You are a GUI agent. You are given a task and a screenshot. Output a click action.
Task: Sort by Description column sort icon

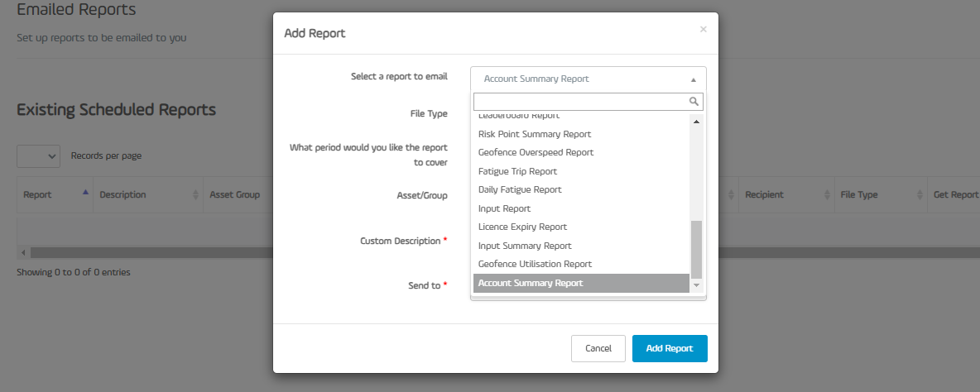pos(195,194)
